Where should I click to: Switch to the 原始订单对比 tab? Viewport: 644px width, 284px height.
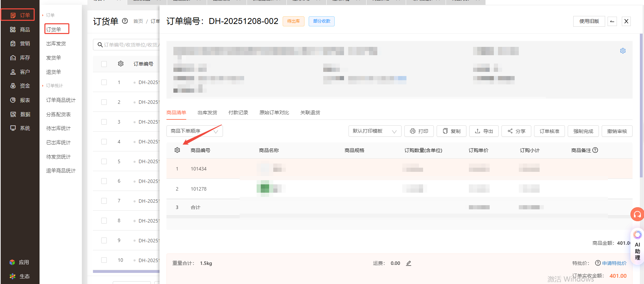click(274, 112)
